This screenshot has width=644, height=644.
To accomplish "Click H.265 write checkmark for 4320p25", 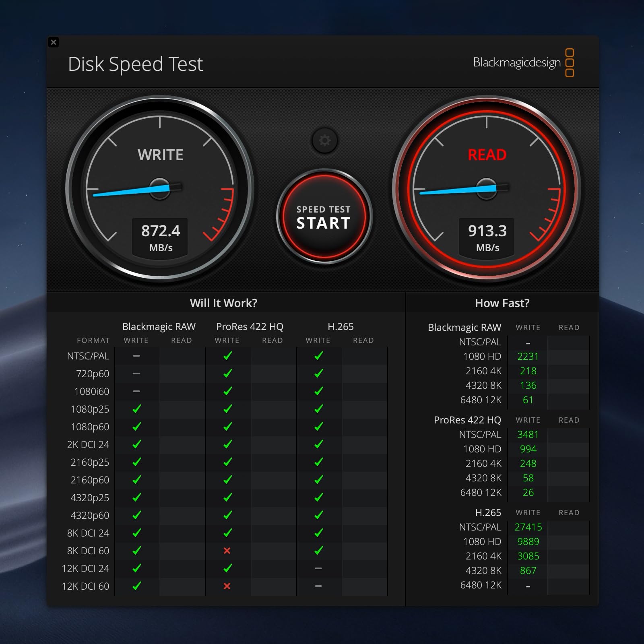I will (x=319, y=497).
